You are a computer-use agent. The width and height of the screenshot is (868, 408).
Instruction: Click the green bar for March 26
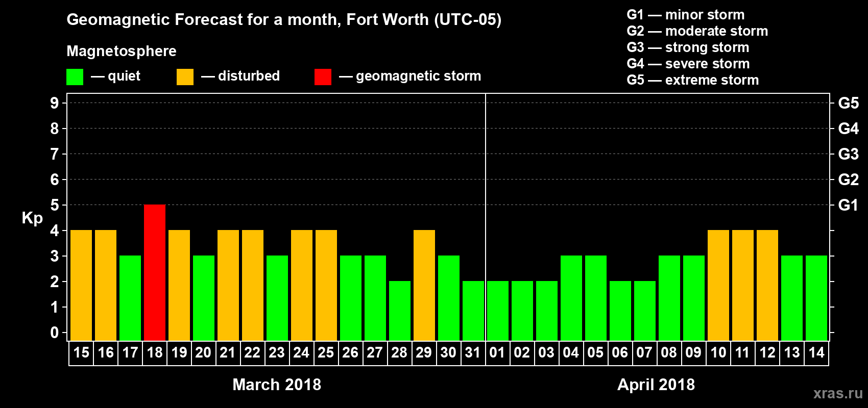click(351, 298)
